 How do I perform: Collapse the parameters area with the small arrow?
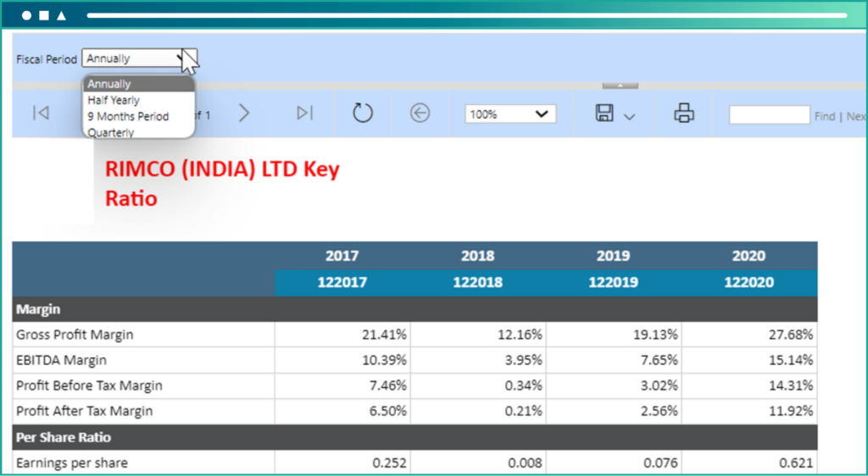click(620, 86)
